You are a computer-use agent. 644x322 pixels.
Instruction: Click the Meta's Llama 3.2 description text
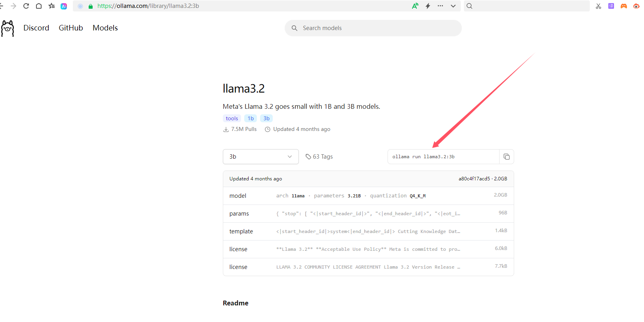pyautogui.click(x=301, y=106)
